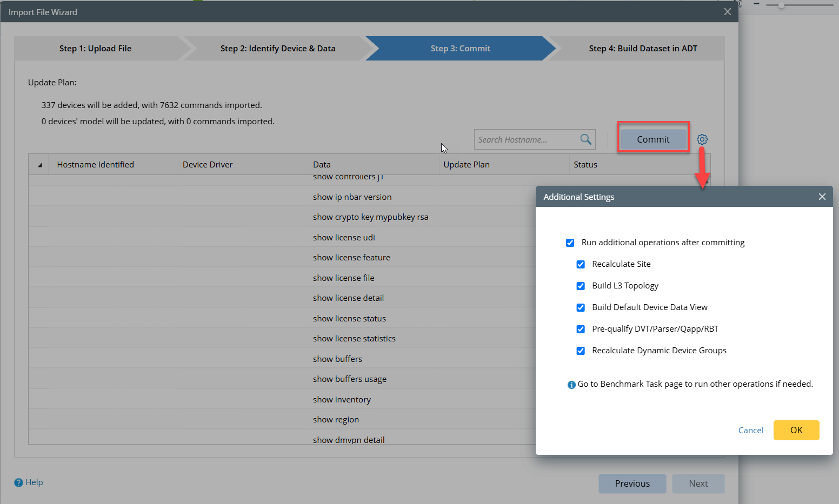Close the Additional Settings dialog

click(822, 197)
